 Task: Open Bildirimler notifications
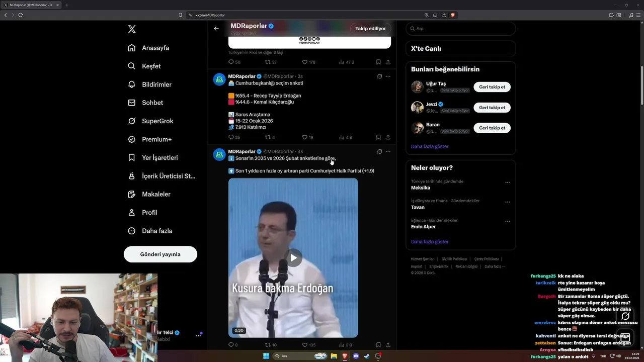149,84
